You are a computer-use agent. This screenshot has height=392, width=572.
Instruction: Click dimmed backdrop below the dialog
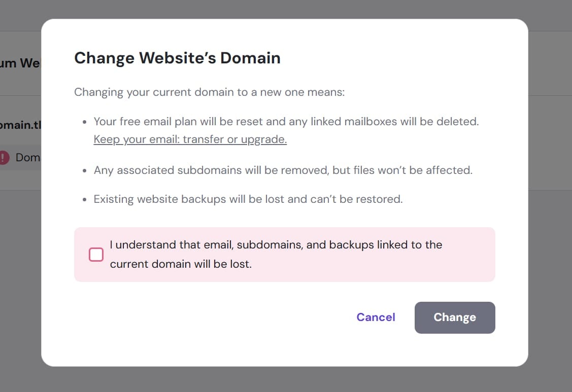284,380
